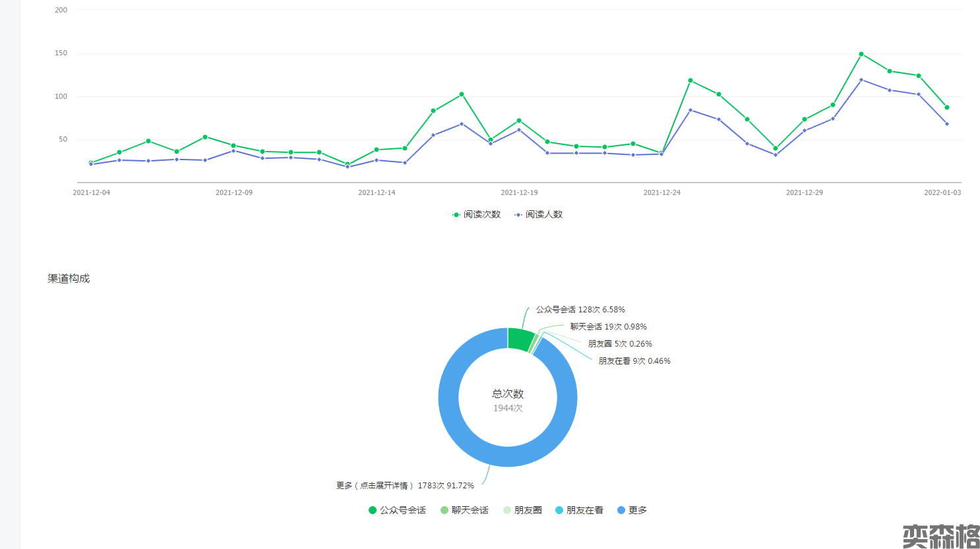Screen dimensions: 980x549
Task: Expand details via 更多（点击展开详情）label
Action: 405,486
